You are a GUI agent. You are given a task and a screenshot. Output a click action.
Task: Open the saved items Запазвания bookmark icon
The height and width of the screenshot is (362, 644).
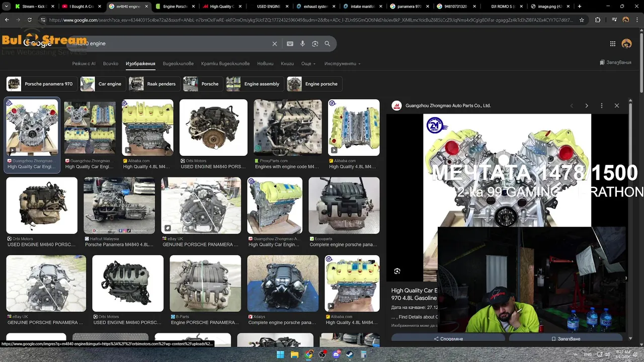click(616, 63)
